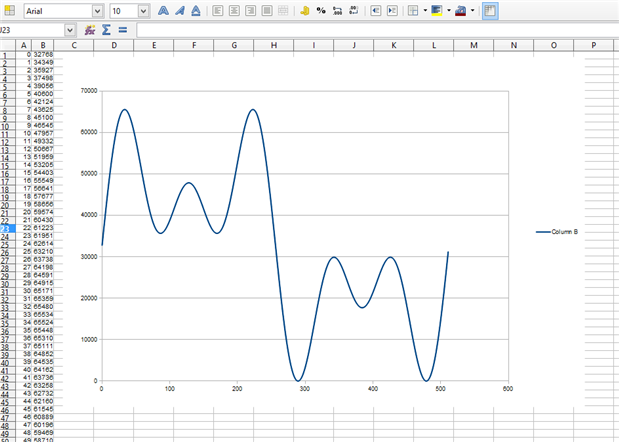This screenshot has width=619, height=442.
Task: Expand the Borders options arrow
Action: tap(425, 11)
